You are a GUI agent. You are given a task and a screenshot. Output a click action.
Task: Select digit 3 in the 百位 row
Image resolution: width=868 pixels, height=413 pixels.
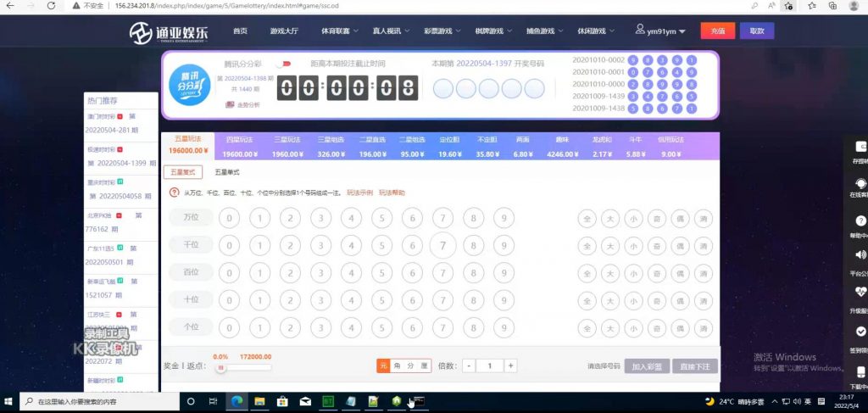[x=320, y=273]
